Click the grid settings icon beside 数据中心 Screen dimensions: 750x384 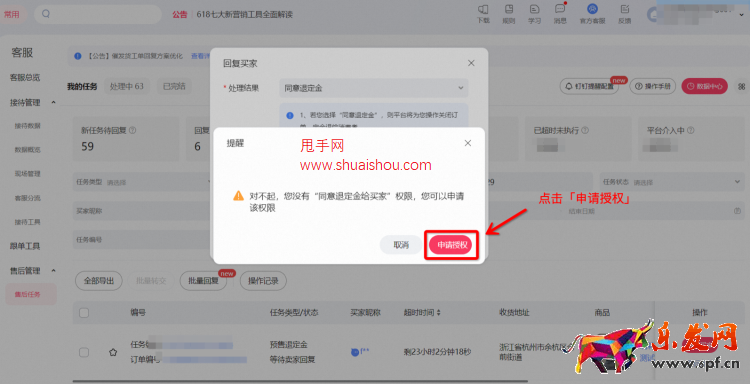741,87
